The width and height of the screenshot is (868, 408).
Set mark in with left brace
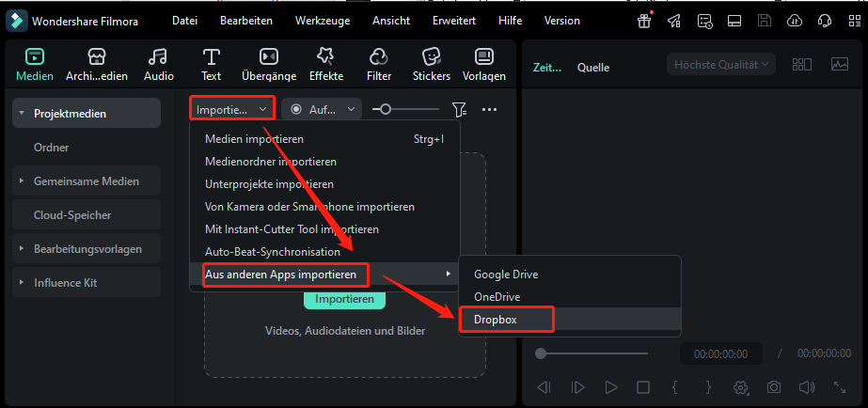tap(675, 387)
